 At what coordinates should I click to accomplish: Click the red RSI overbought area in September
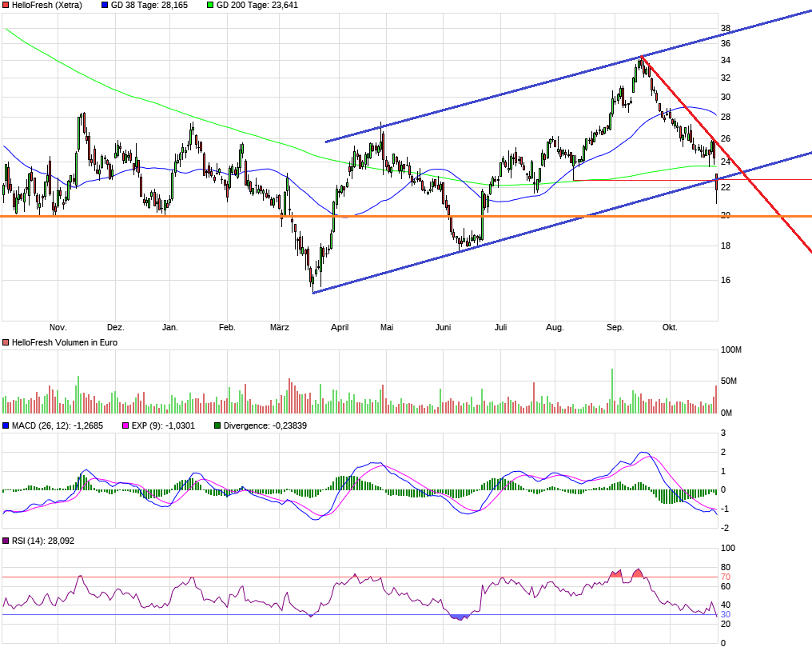(637, 573)
